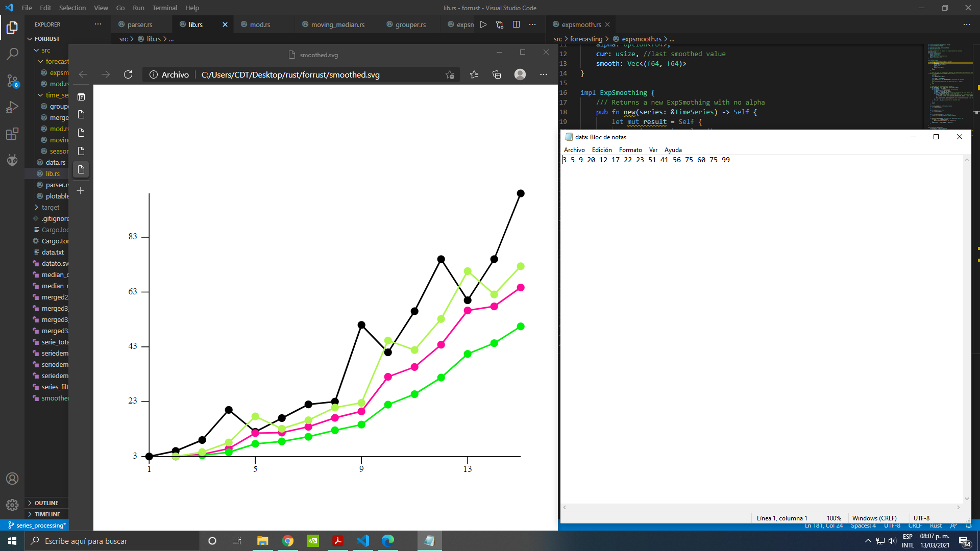Reload smoothed.svg in browser window
The width and height of the screenshot is (980, 551).
[128, 74]
